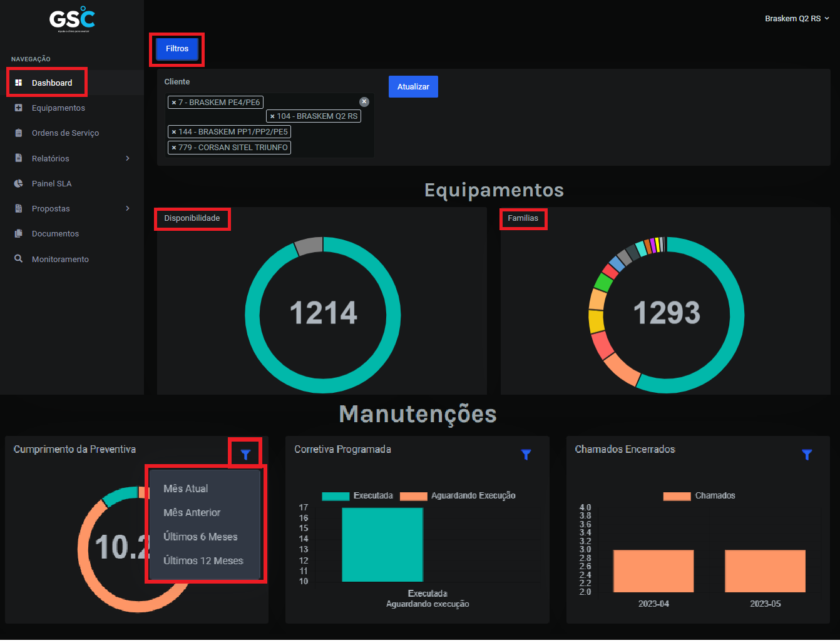Screen dimensions: 840x643
Task: Toggle the Executada legend series
Action: coord(357,496)
